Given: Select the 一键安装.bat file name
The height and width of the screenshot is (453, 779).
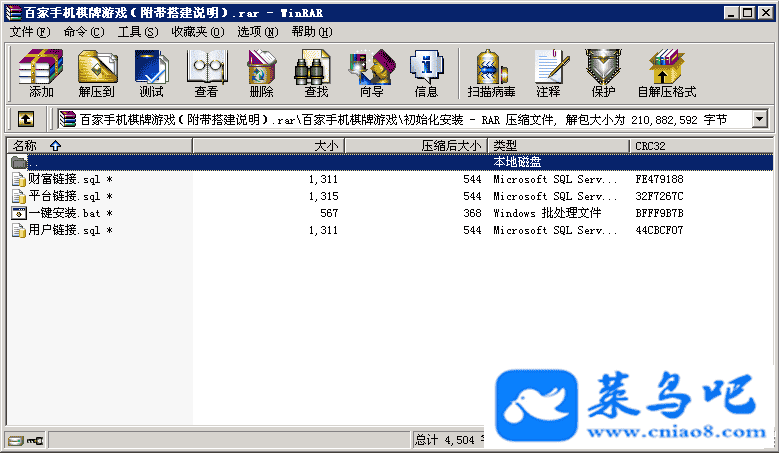Looking at the screenshot, I should tap(70, 213).
